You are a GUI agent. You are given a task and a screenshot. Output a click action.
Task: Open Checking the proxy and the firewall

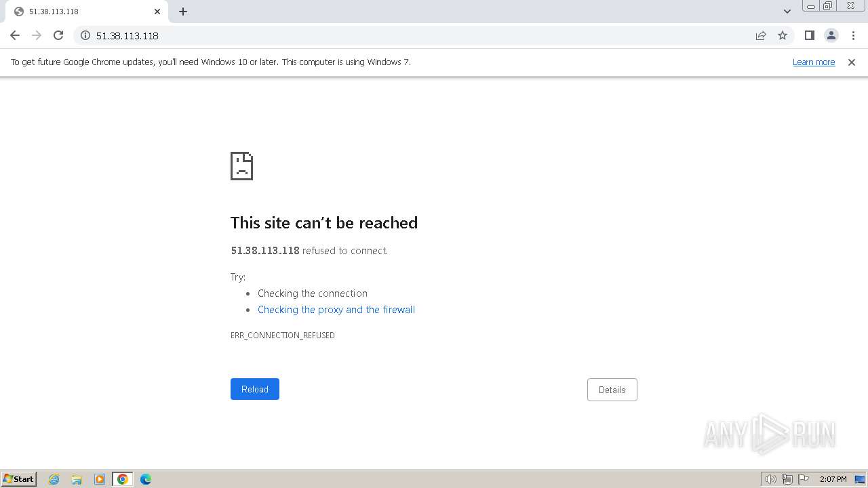pos(336,310)
